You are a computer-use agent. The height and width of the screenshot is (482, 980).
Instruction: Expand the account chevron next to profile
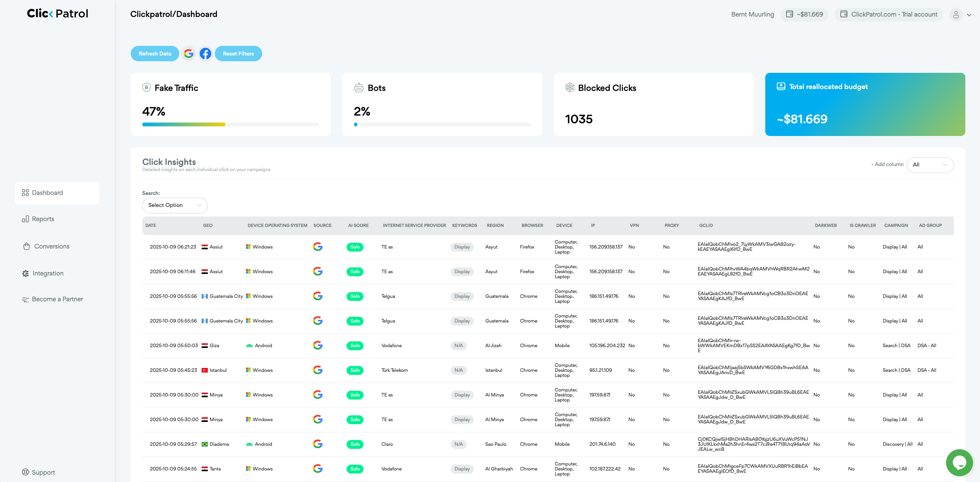pos(969,15)
